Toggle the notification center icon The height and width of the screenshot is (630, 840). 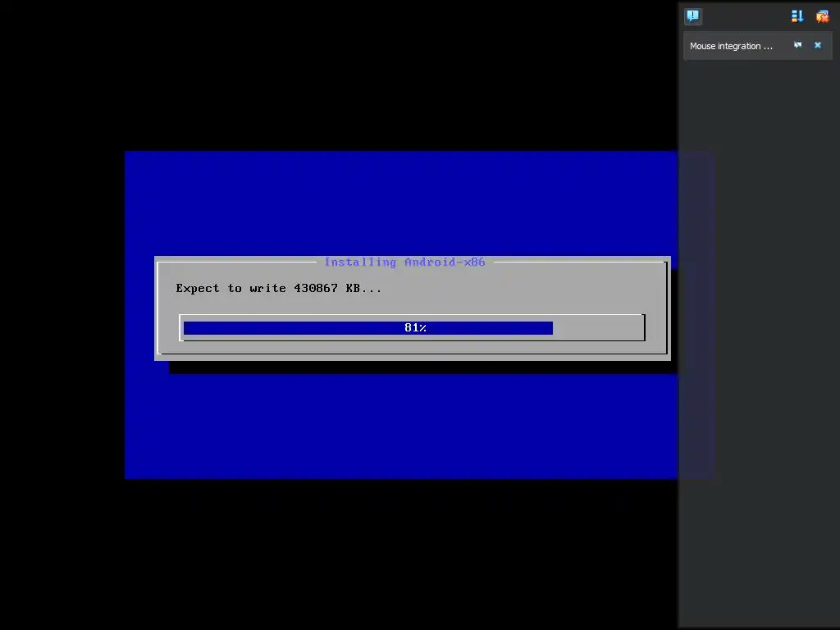[x=692, y=16]
